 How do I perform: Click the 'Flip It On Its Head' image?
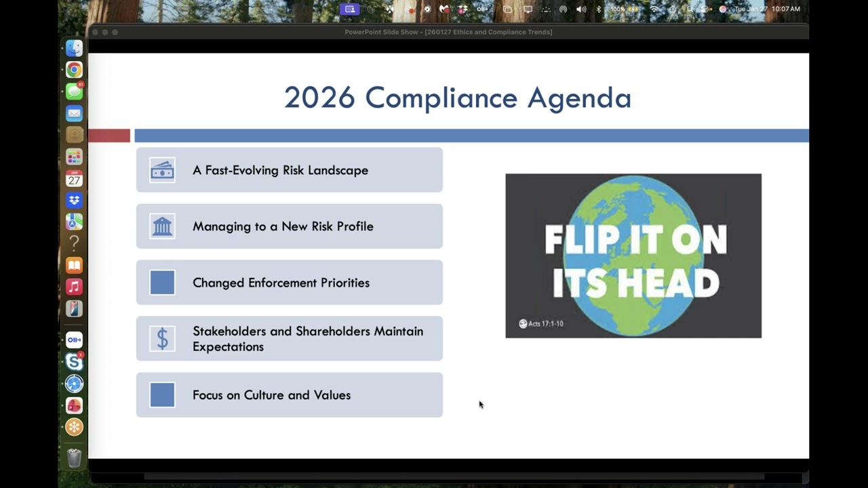[x=633, y=256]
